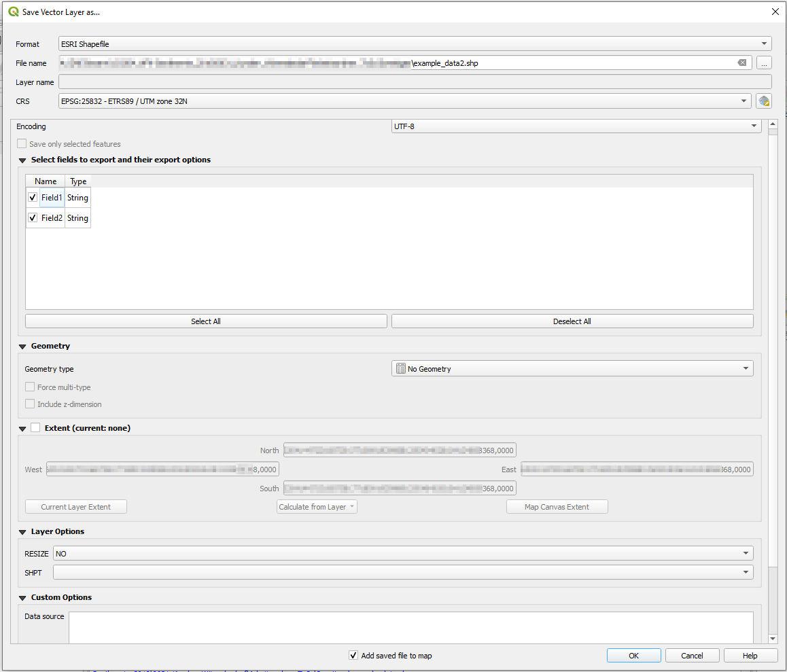Click the Map Canvas Extent button

(557, 506)
